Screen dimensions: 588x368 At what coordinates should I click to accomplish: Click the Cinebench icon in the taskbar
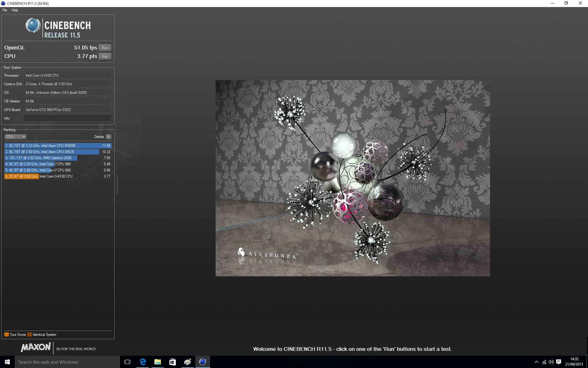[x=202, y=362]
